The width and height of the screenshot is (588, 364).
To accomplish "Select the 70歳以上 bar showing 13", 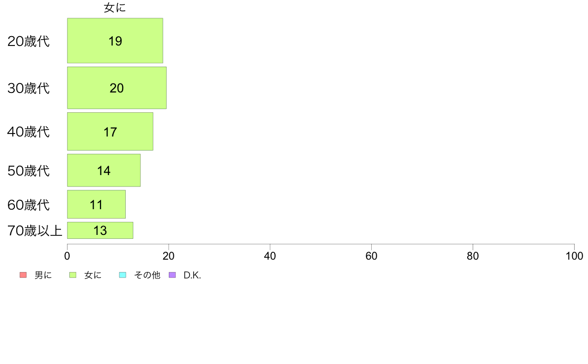I will pos(100,230).
